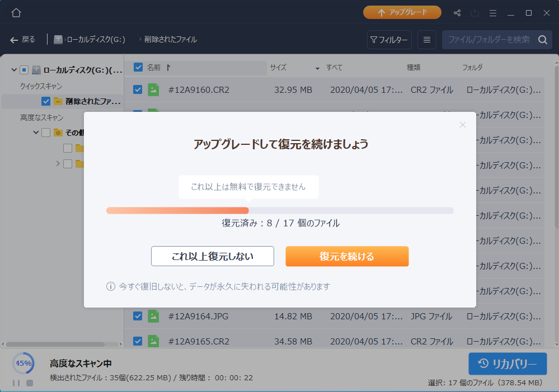Open the フィルター filter menu
The width and height of the screenshot is (559, 392).
[x=389, y=40]
